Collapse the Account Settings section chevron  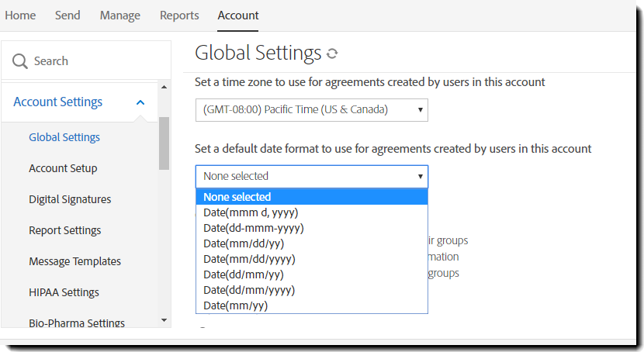coord(140,102)
